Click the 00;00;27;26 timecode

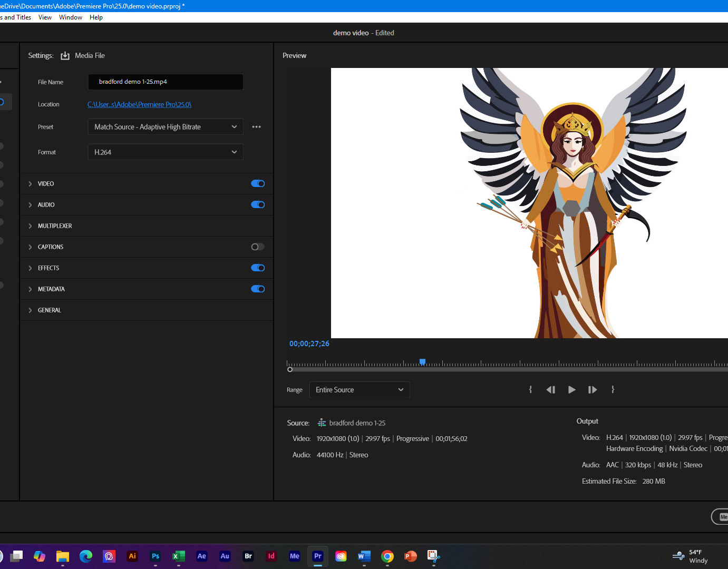point(309,344)
